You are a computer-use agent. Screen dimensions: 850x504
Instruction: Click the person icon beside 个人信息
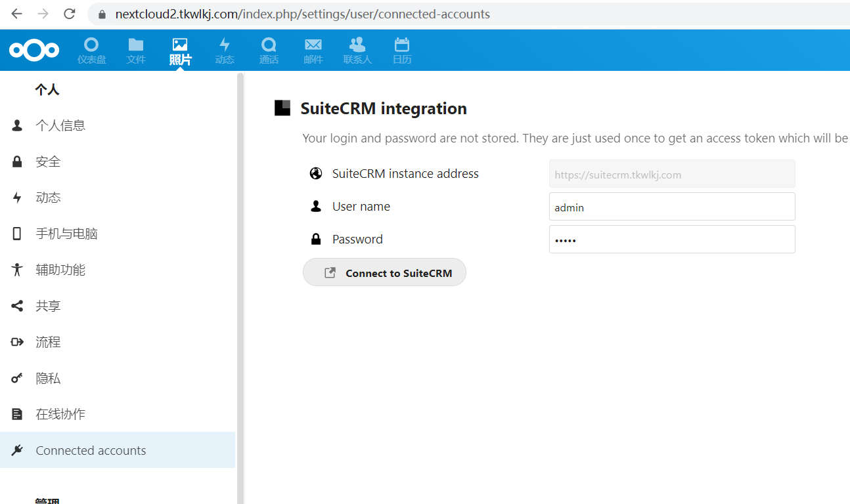click(17, 125)
